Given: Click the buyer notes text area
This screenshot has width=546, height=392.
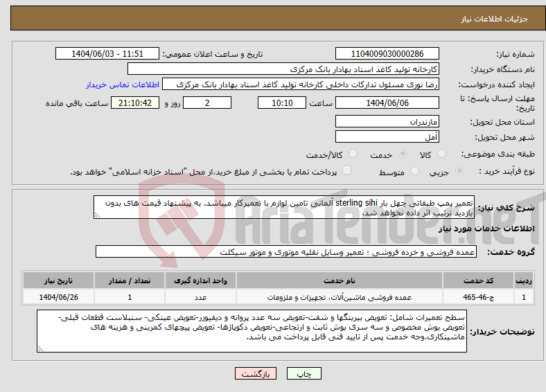Looking at the screenshot, I should click(252, 331).
